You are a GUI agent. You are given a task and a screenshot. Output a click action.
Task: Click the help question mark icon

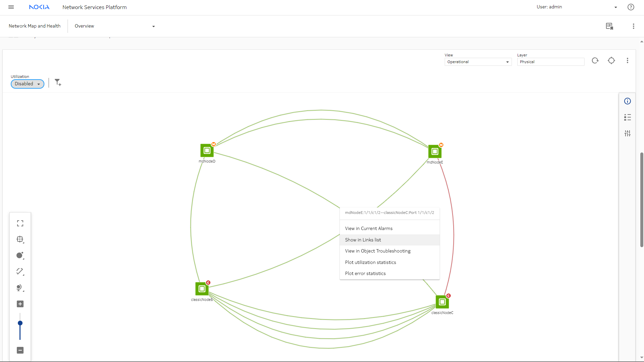click(x=631, y=7)
